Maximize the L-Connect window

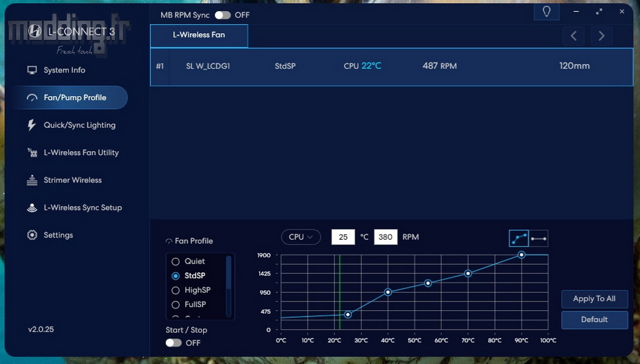[x=599, y=11]
